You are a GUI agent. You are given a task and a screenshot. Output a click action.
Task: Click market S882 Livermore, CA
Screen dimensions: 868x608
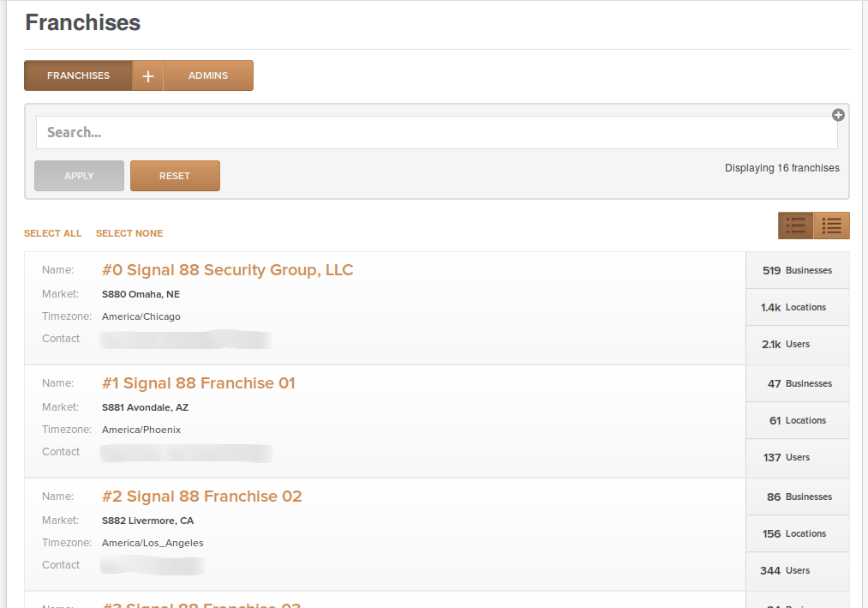tap(147, 521)
